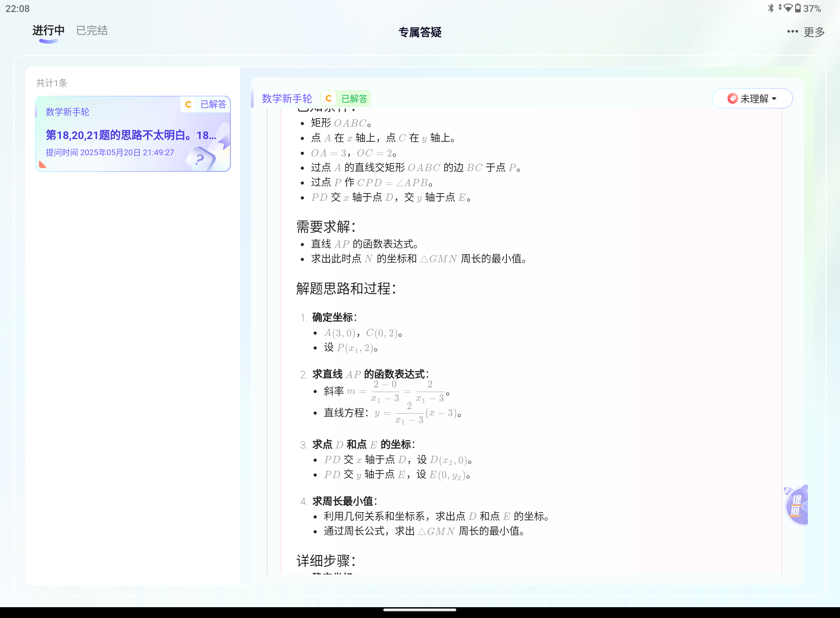The image size is (840, 618).
Task: Tap the bottom navigation handle bar
Action: (420, 610)
